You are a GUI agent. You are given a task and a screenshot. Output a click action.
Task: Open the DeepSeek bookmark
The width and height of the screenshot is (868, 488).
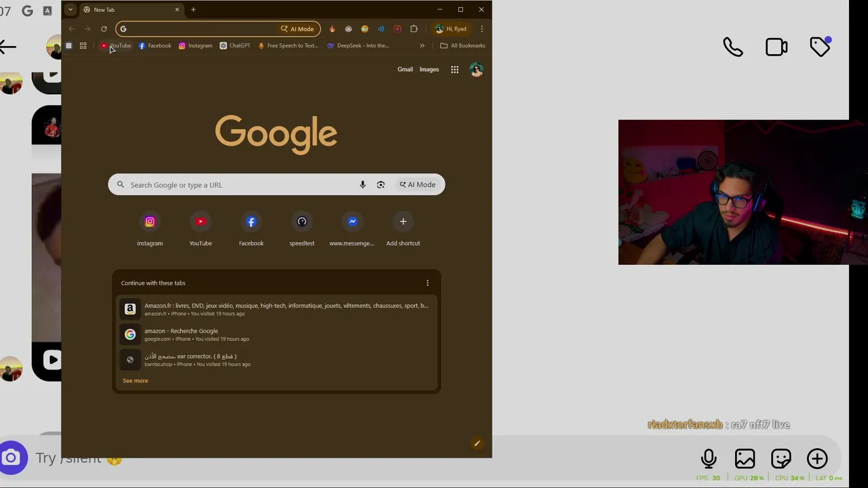(x=358, y=45)
